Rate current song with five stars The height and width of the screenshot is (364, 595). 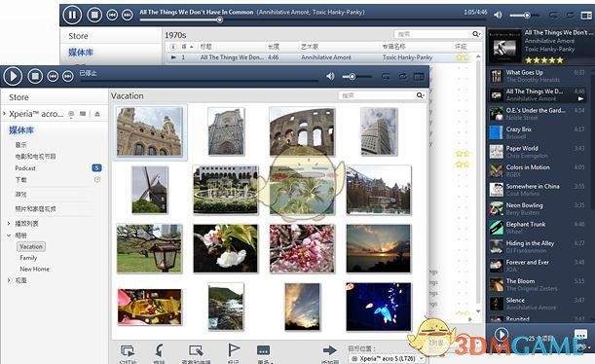point(560,60)
